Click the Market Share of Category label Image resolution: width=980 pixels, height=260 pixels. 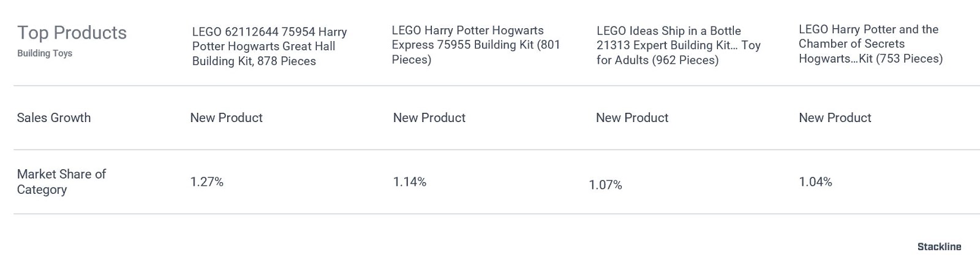pyautogui.click(x=61, y=182)
